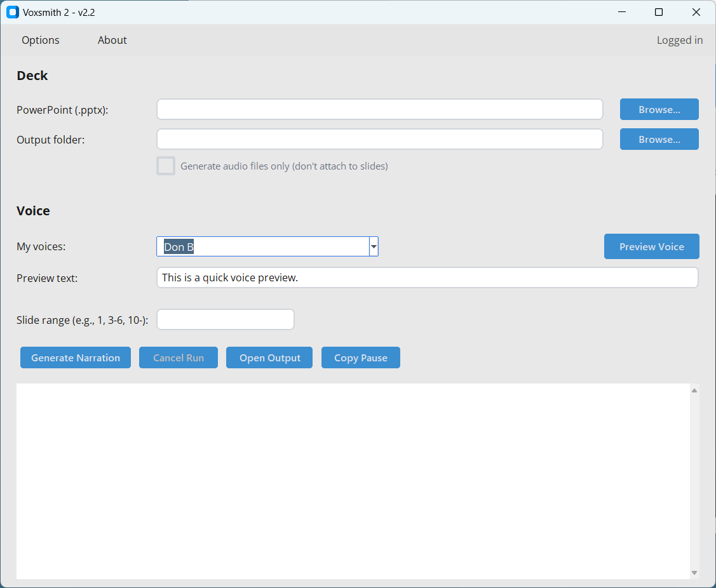Click the Voxsmith app icon in title bar
This screenshot has height=588, width=716.
click(x=13, y=12)
